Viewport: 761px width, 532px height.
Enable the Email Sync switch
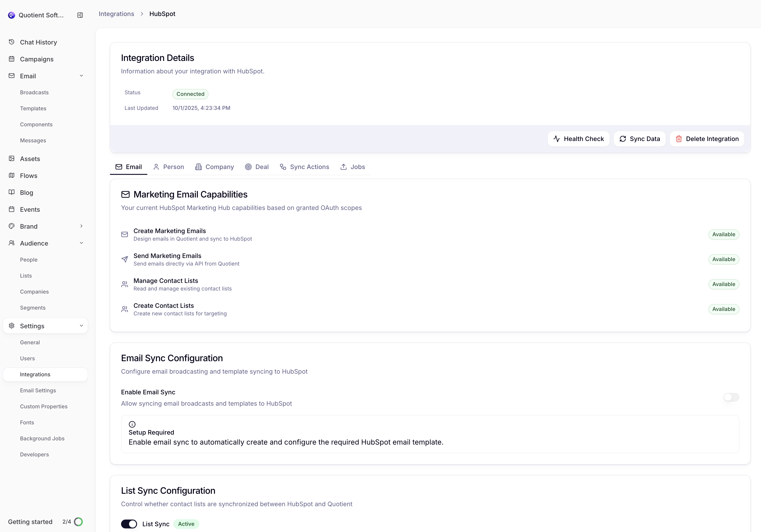point(731,397)
